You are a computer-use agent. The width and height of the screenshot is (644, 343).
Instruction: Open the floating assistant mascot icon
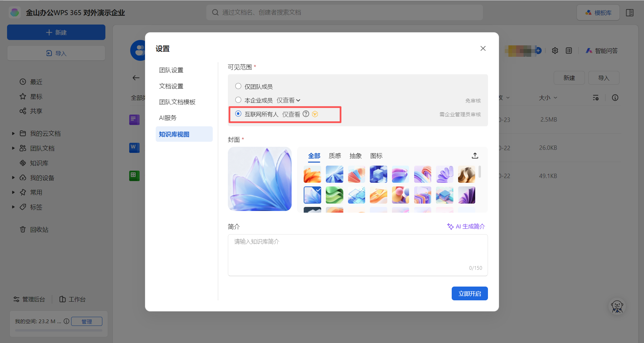(x=617, y=306)
